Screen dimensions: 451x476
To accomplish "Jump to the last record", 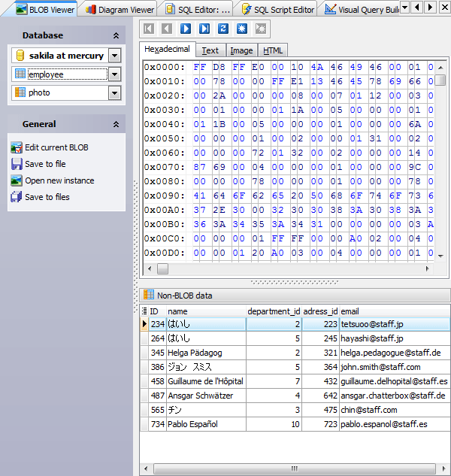I will coord(204,29).
